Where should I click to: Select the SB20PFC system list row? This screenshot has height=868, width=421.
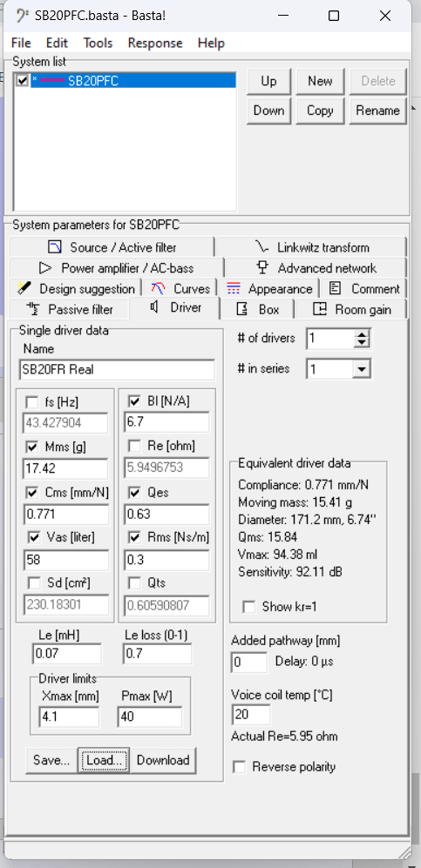(133, 81)
